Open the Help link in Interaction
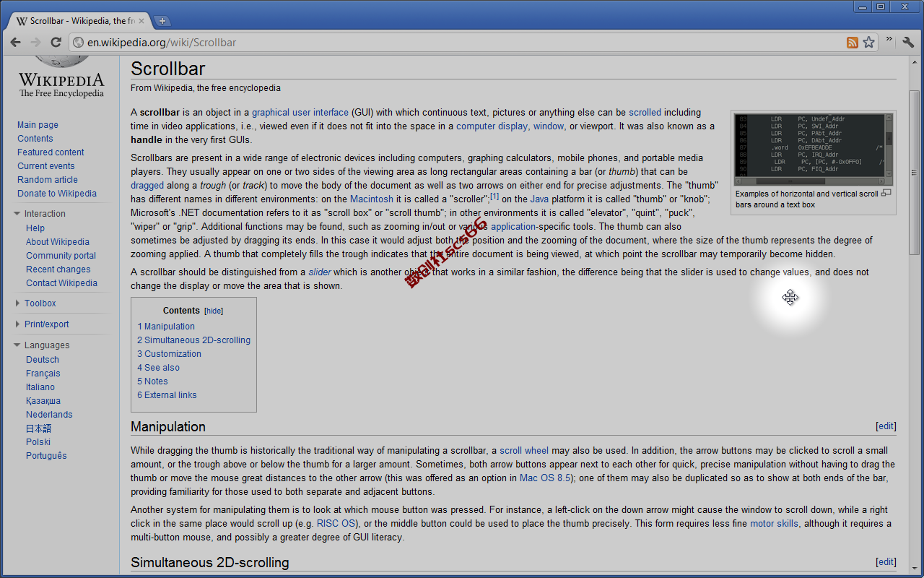924x578 pixels. tap(35, 228)
